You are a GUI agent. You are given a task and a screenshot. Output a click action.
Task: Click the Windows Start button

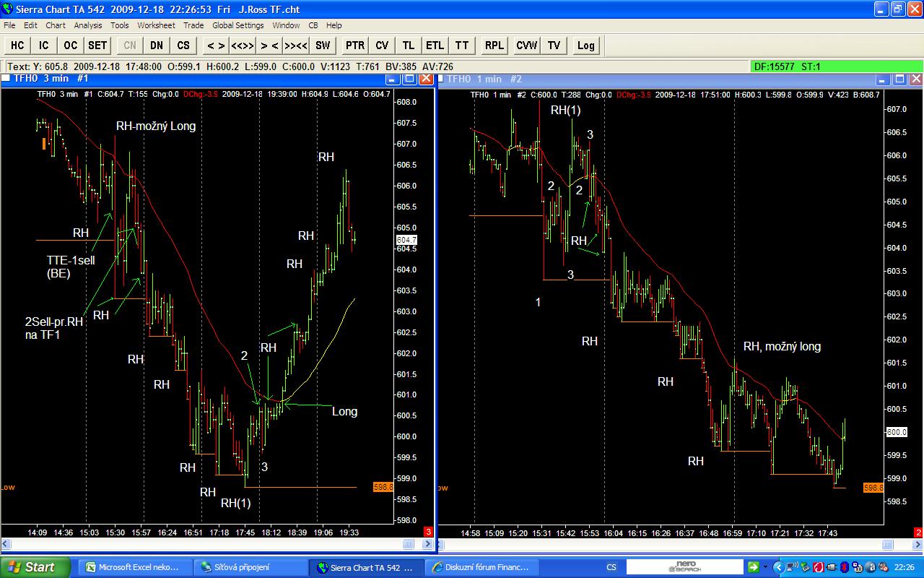click(35, 567)
